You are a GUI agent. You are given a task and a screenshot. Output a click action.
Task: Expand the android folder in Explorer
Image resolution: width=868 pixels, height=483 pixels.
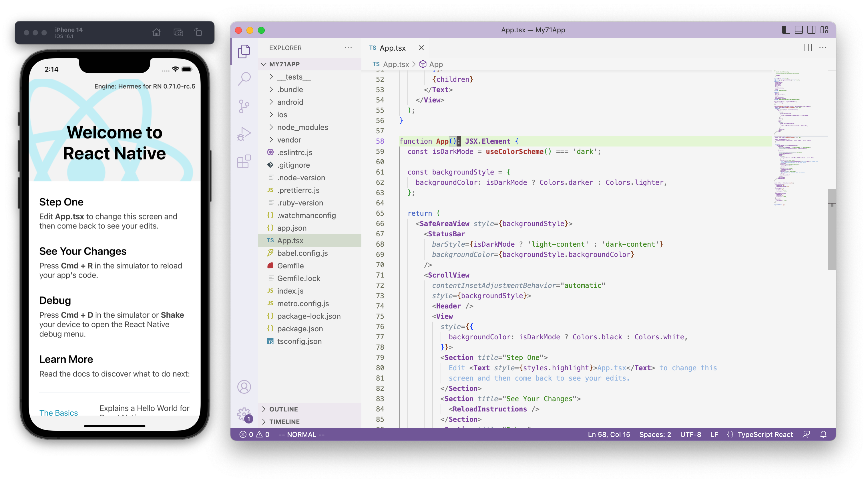[x=289, y=102]
